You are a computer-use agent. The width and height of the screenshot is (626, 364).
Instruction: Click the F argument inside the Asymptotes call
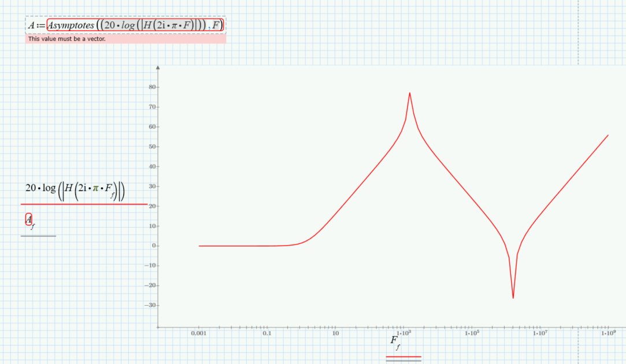coord(215,25)
